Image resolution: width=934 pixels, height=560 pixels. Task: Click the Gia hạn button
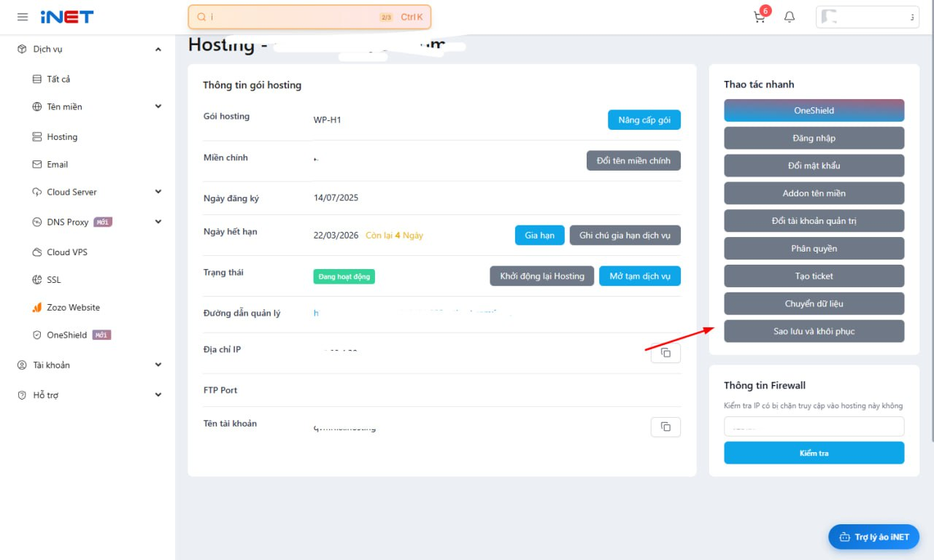tap(540, 236)
